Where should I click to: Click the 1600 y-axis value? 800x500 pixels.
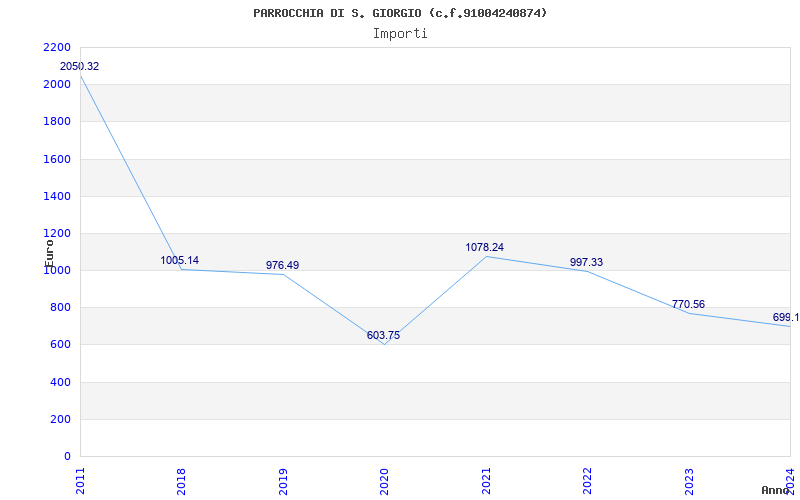[x=57, y=159]
